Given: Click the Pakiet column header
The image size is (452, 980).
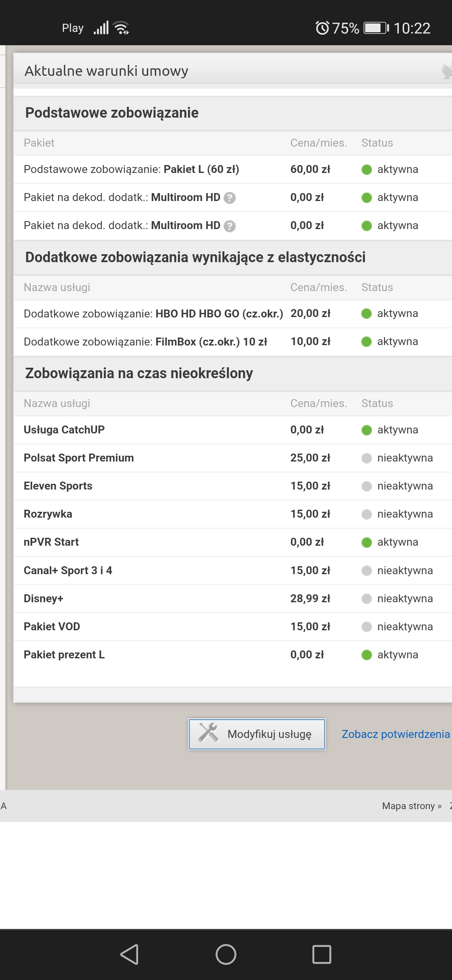Looking at the screenshot, I should pyautogui.click(x=39, y=143).
